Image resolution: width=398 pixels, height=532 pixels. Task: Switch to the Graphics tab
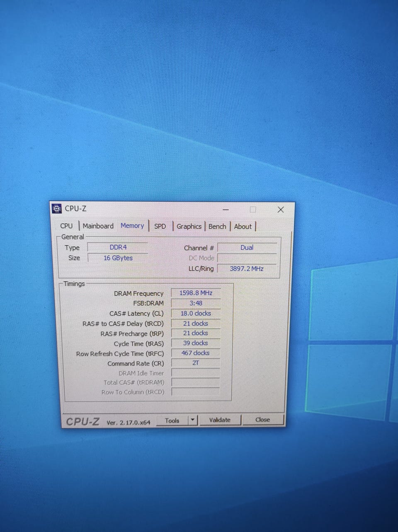pos(189,226)
